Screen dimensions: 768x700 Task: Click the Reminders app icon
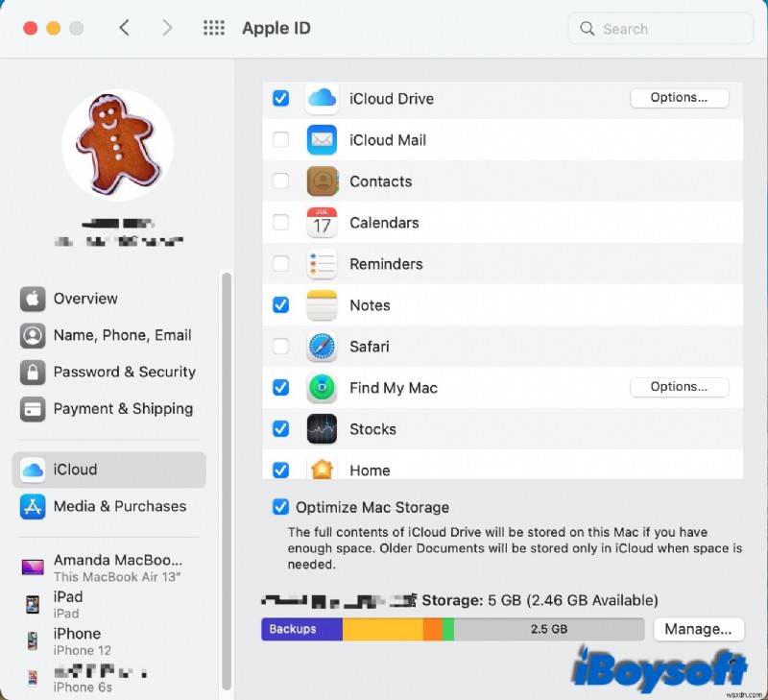(x=322, y=264)
